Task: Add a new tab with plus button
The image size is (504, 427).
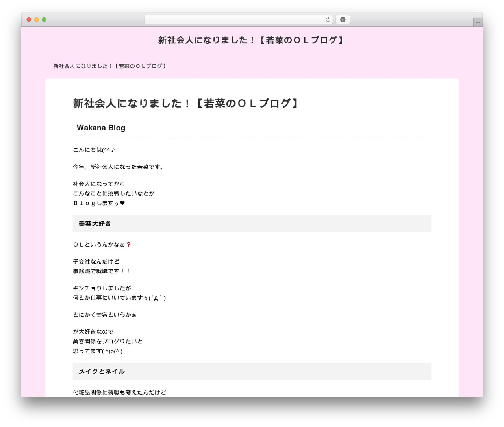Action: (x=478, y=22)
